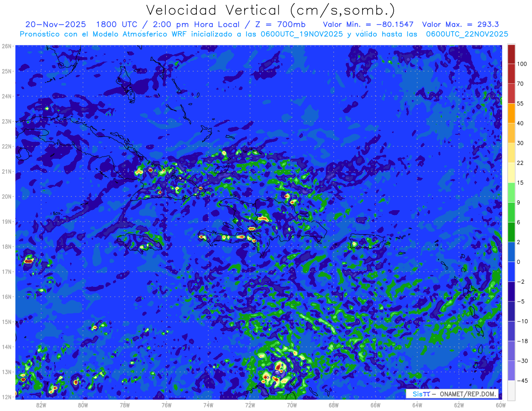The image size is (532, 411).
Task: Pick the dark green swatch between 2 and 6
Action: click(x=511, y=232)
